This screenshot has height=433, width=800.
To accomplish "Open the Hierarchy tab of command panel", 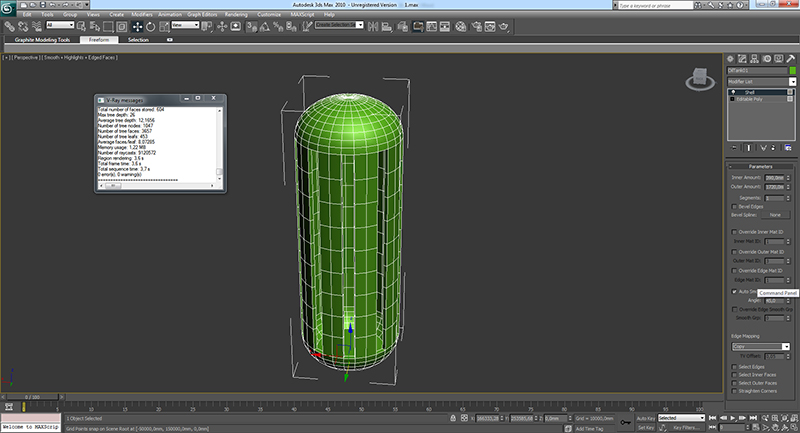I will click(x=754, y=59).
